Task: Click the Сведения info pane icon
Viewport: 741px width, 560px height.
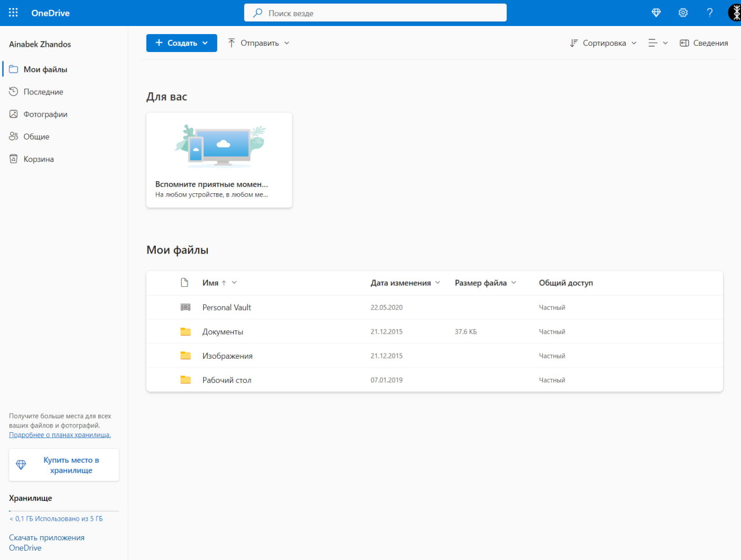Action: click(x=684, y=43)
